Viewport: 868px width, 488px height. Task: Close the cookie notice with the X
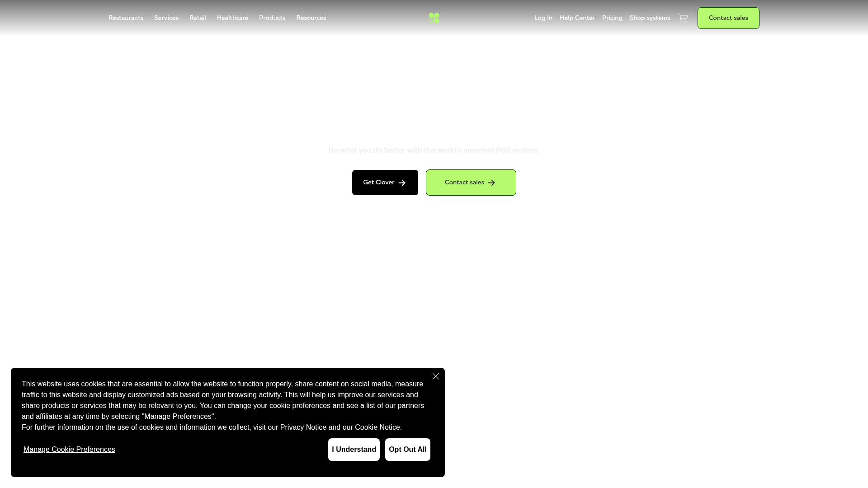click(435, 376)
